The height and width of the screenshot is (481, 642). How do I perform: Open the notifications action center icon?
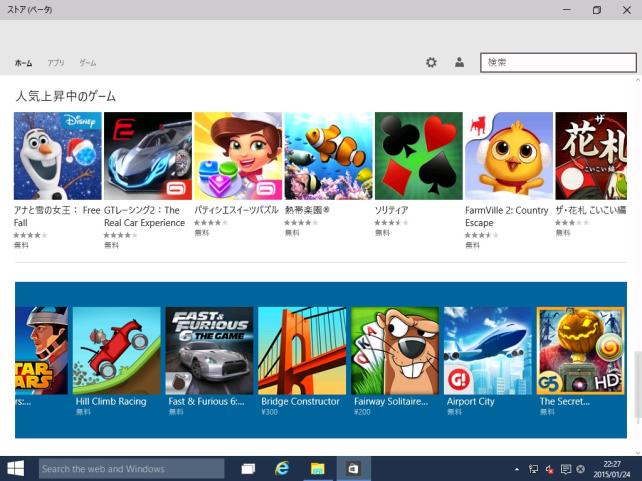pyautogui.click(x=565, y=469)
